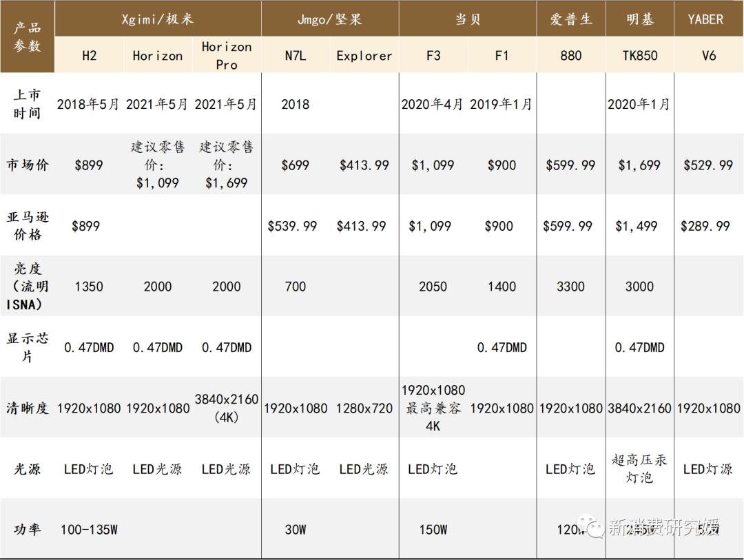This screenshot has height=560, width=744.
Task: Select the Explorer model header
Action: [364, 56]
